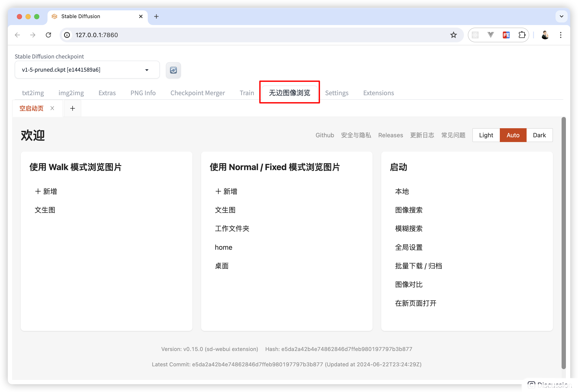Click the red FE extension icon
Viewport: 578px width, 392px height.
coord(506,35)
